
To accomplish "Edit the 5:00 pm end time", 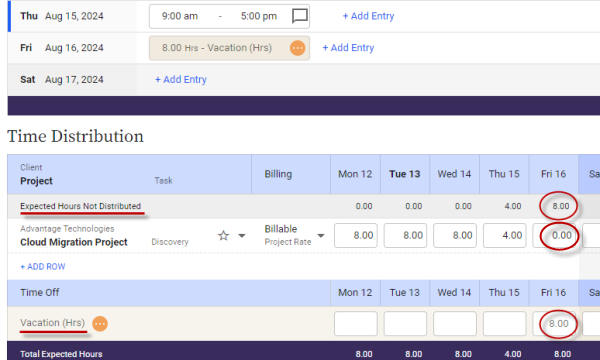I will point(259,16).
